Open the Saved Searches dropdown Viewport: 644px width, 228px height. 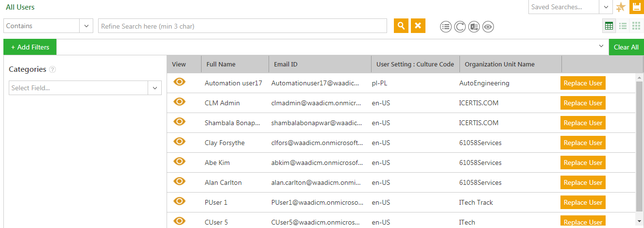(605, 7)
